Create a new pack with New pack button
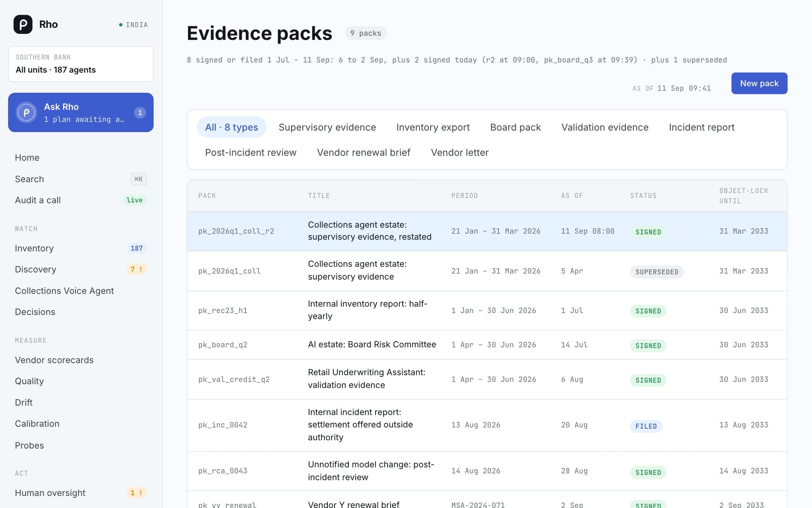 759,83
